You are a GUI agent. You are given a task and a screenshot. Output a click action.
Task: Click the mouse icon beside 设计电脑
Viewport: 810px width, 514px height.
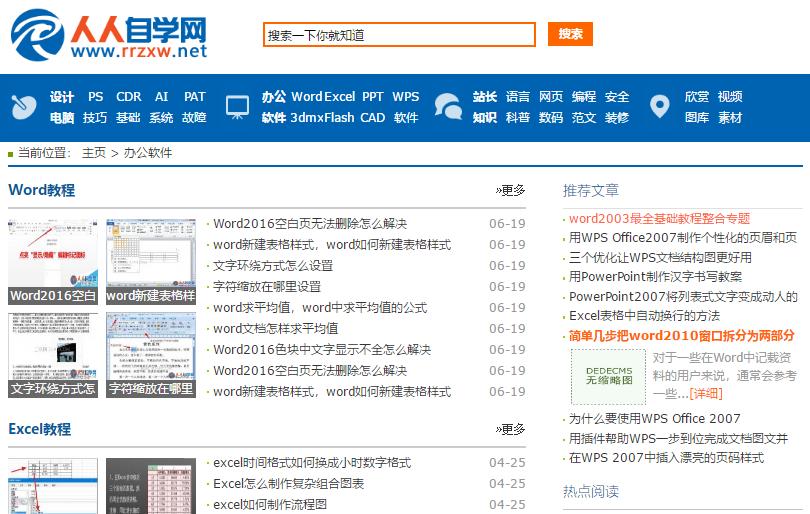pyautogui.click(x=24, y=107)
